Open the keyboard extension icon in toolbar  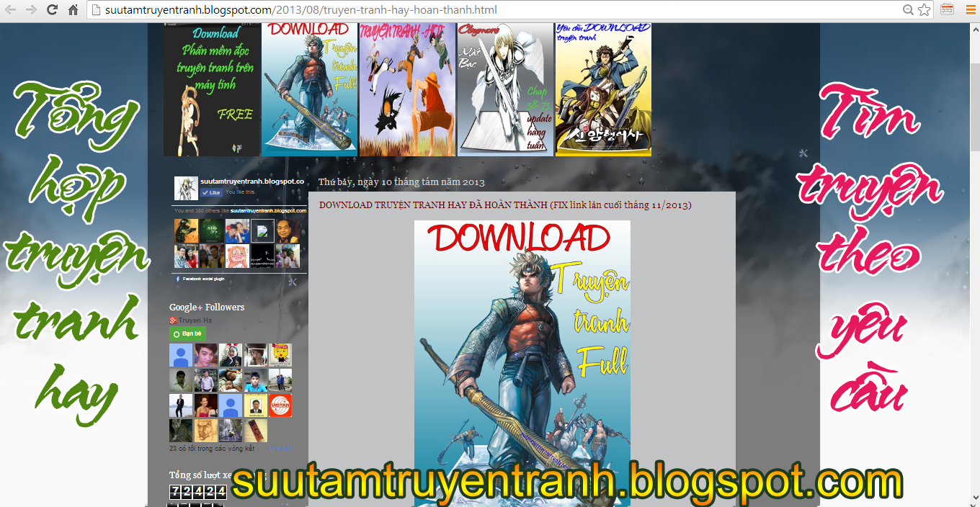click(x=948, y=9)
